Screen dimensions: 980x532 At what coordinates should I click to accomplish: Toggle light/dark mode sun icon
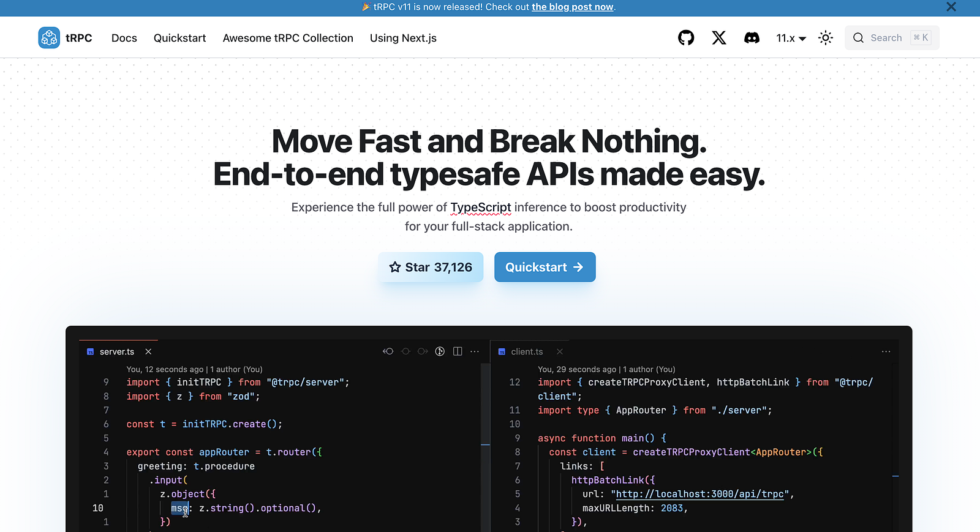point(826,38)
